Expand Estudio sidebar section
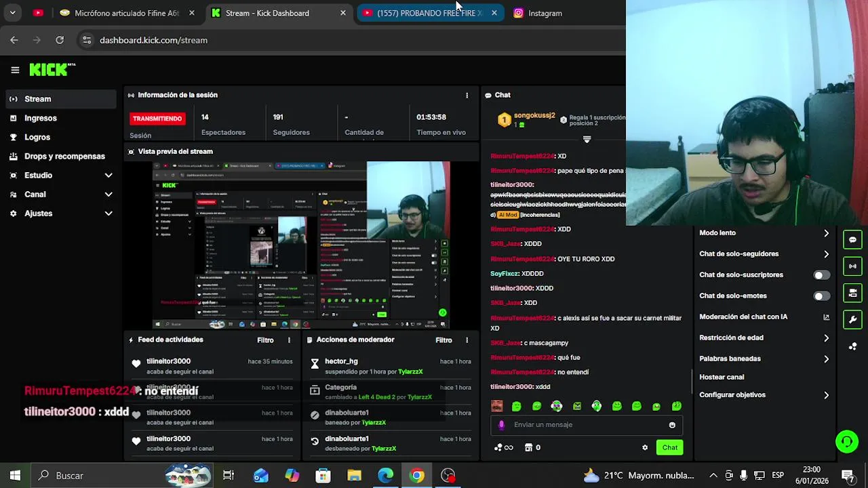 (60, 176)
